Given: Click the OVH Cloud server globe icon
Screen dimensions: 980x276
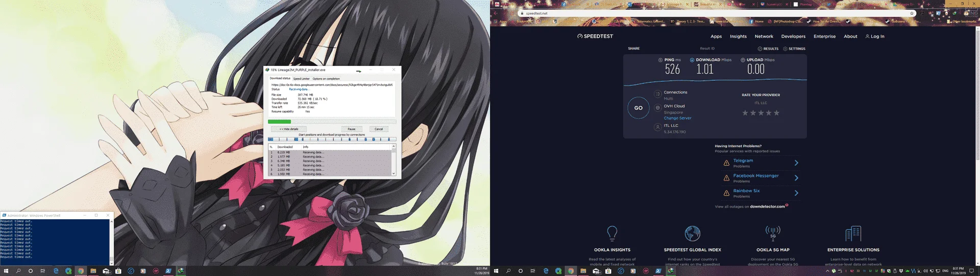Looking at the screenshot, I should 657,108.
